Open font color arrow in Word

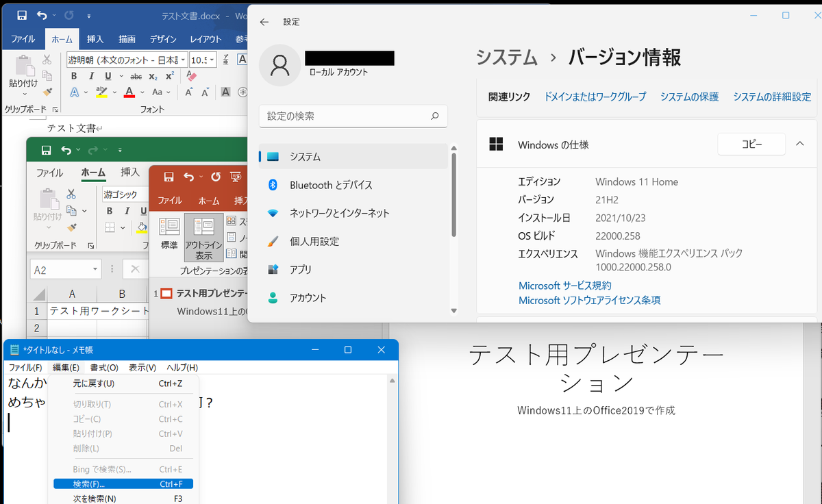142,92
